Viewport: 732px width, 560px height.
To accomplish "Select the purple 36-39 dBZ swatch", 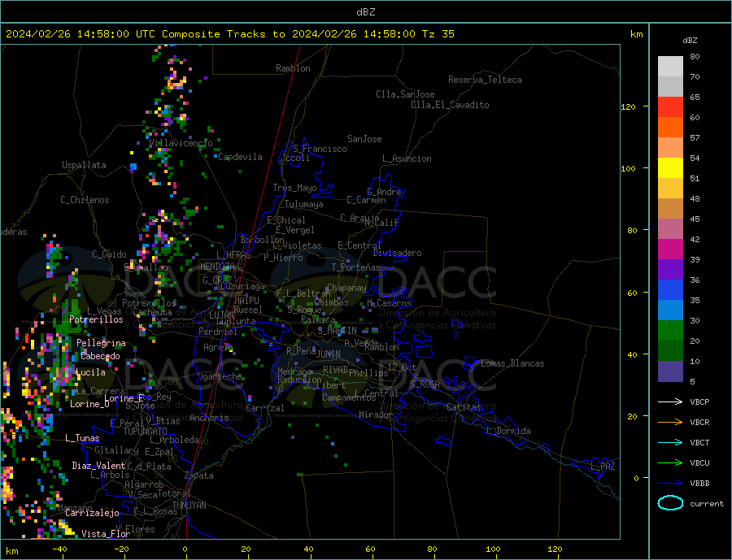I will (670, 269).
